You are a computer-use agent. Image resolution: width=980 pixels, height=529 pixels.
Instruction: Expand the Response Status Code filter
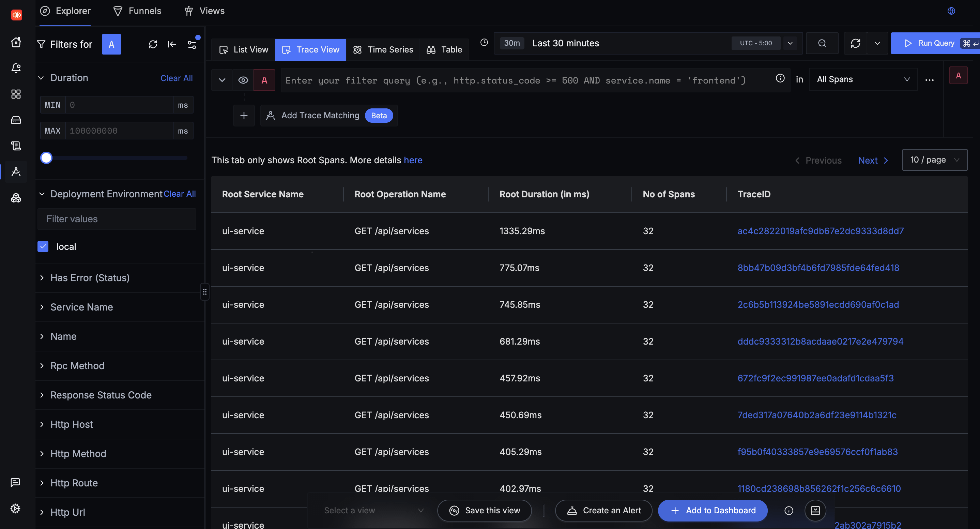click(x=42, y=395)
